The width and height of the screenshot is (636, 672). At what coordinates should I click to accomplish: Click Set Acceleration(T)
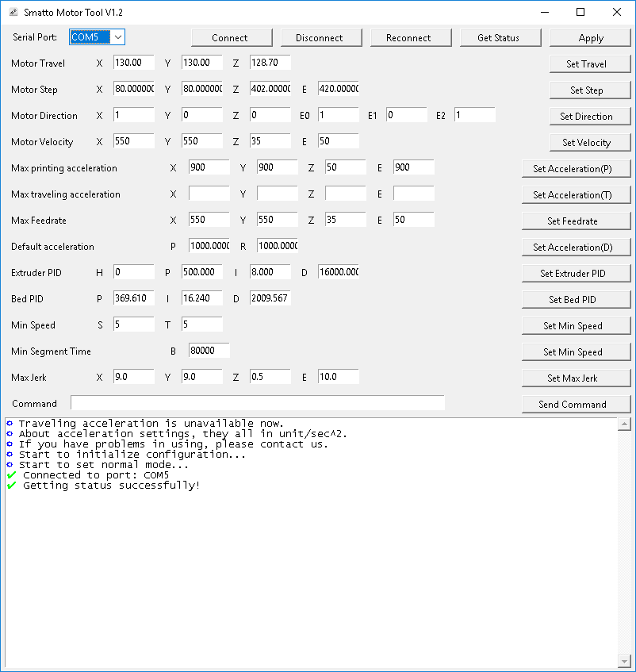[x=577, y=194]
